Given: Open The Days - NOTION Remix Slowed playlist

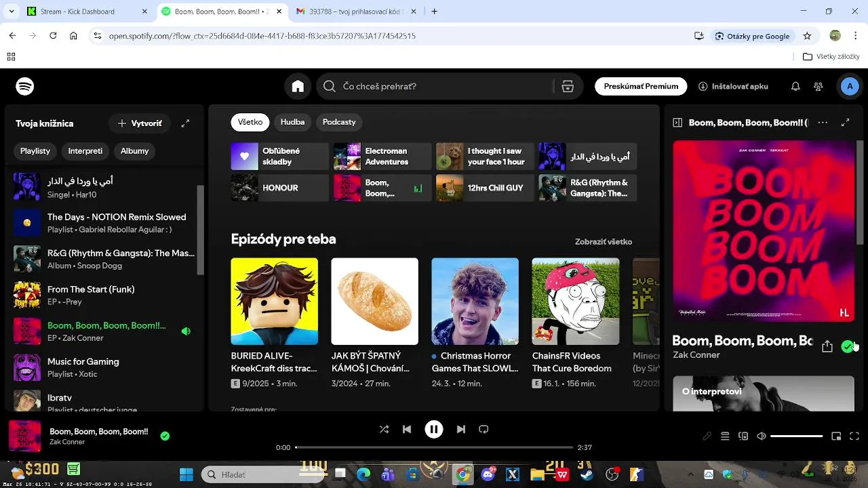Looking at the screenshot, I should [104, 222].
